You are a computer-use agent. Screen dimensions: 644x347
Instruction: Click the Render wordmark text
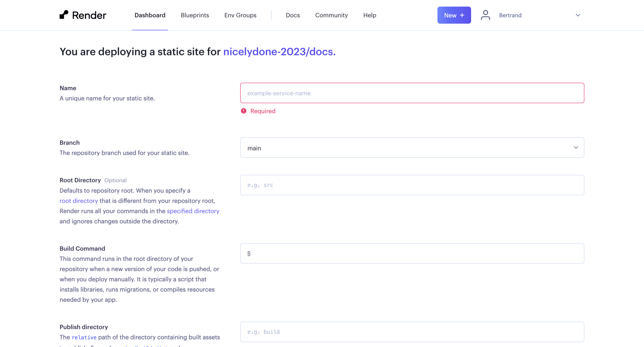(89, 15)
